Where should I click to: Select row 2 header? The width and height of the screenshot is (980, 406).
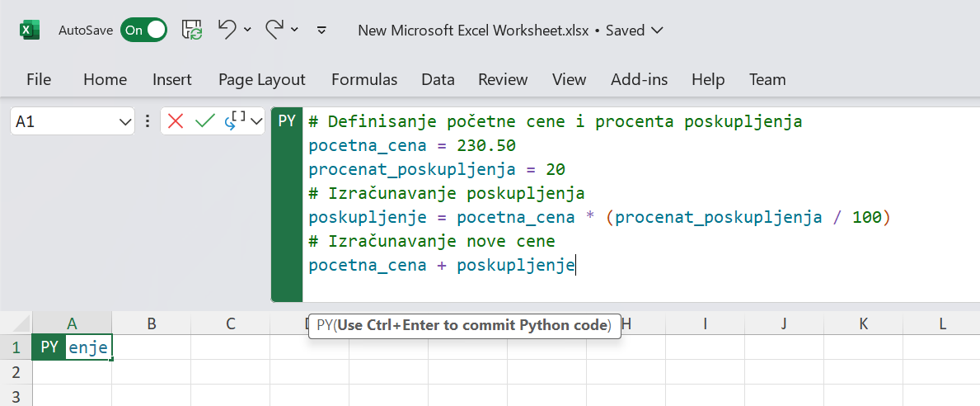click(x=16, y=371)
